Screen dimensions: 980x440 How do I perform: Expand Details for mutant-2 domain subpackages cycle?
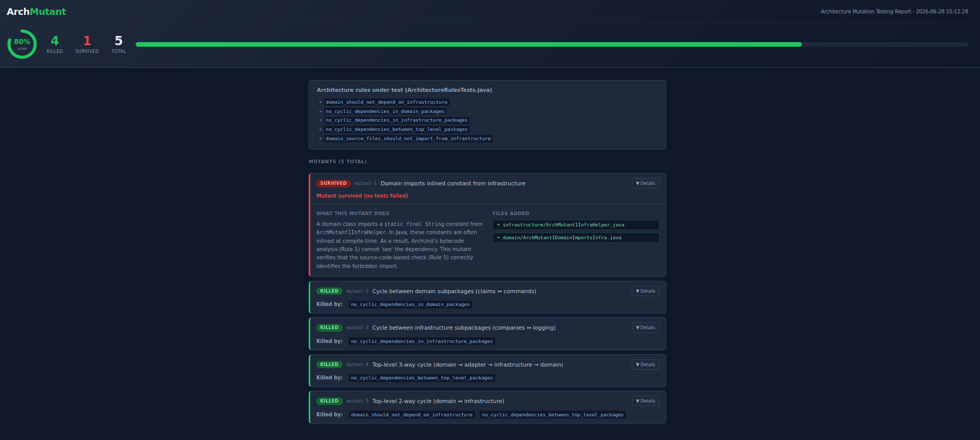645,291
